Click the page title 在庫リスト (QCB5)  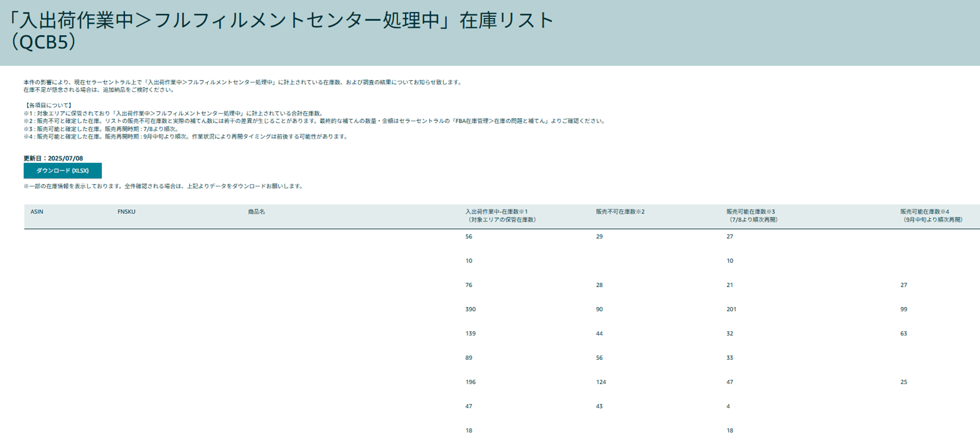281,31
